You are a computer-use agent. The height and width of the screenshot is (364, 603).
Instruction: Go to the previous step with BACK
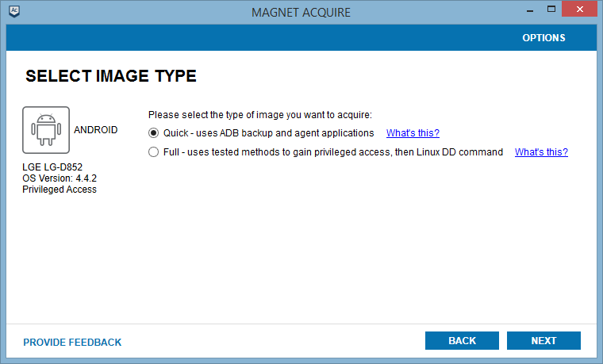click(x=462, y=340)
